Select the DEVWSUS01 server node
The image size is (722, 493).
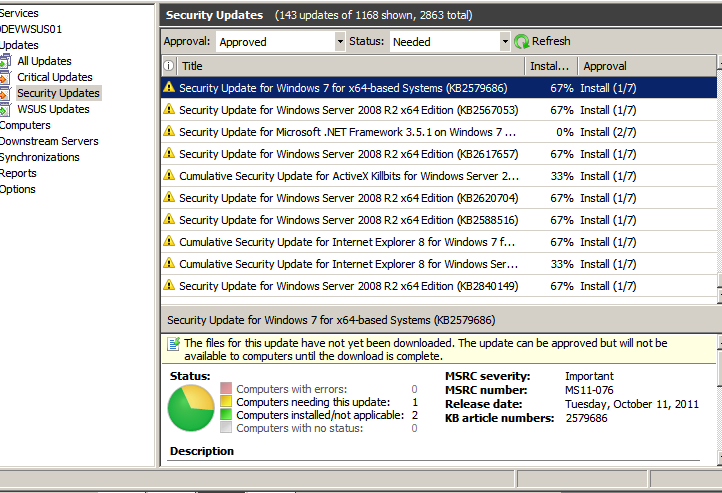(31, 29)
